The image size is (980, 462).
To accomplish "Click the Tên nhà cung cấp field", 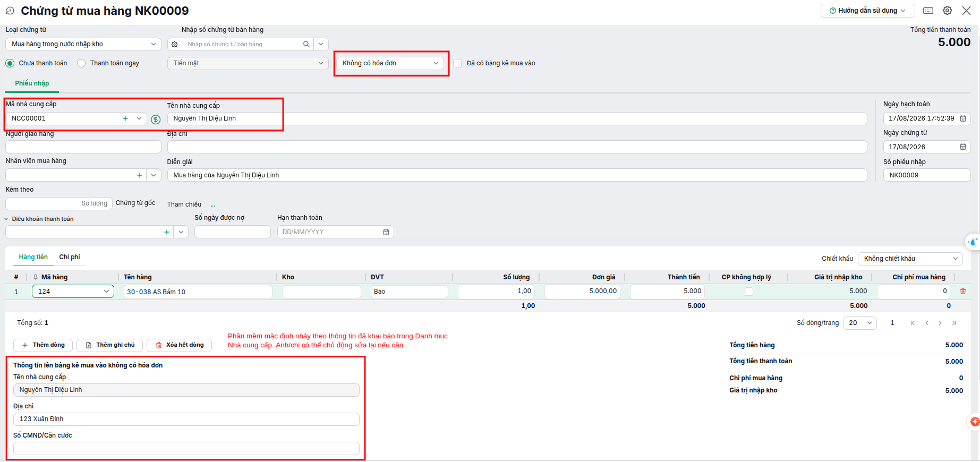I will 517,118.
